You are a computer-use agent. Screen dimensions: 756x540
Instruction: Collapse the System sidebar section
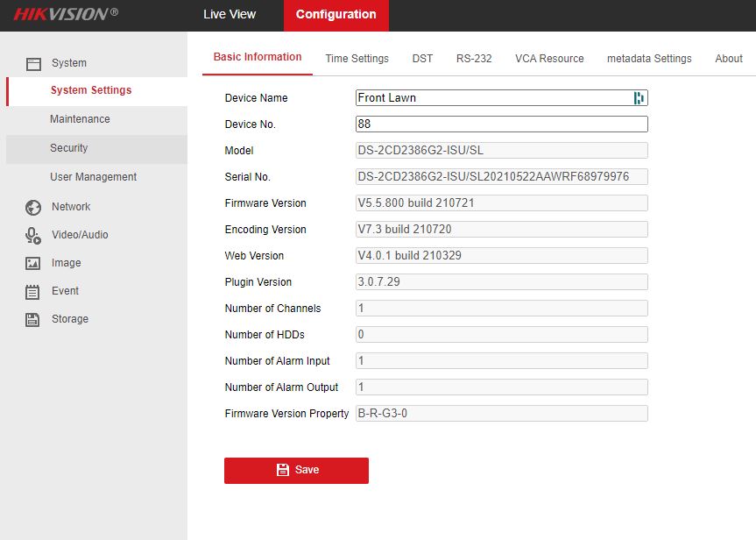pos(68,63)
